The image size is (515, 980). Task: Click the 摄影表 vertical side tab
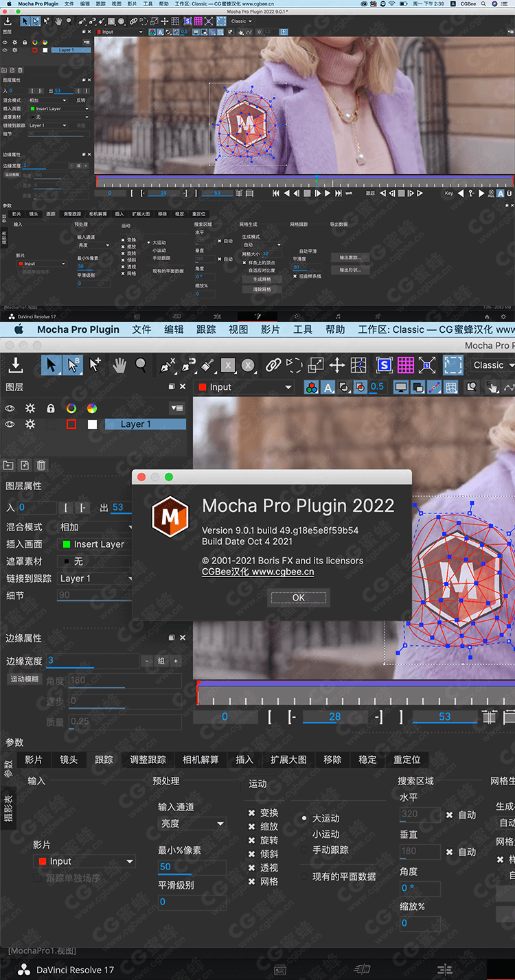[x=8, y=808]
